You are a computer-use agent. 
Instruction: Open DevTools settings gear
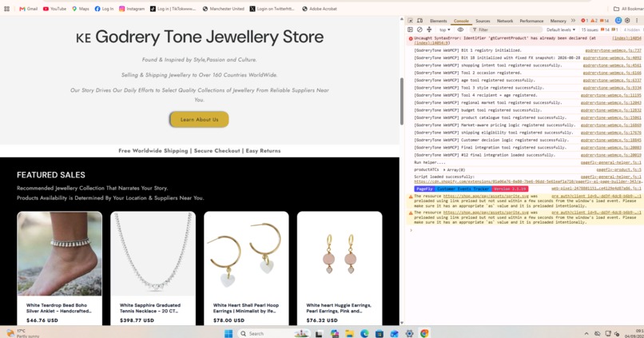pos(627,21)
